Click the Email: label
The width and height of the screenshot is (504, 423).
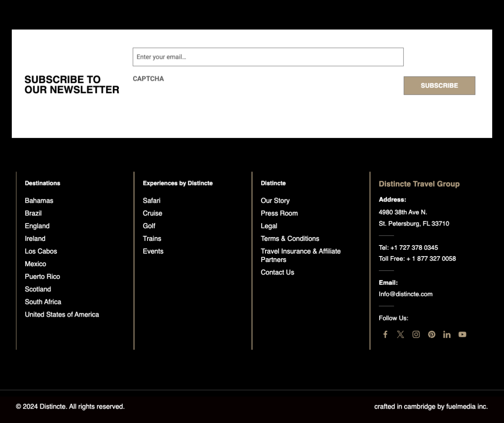click(388, 283)
